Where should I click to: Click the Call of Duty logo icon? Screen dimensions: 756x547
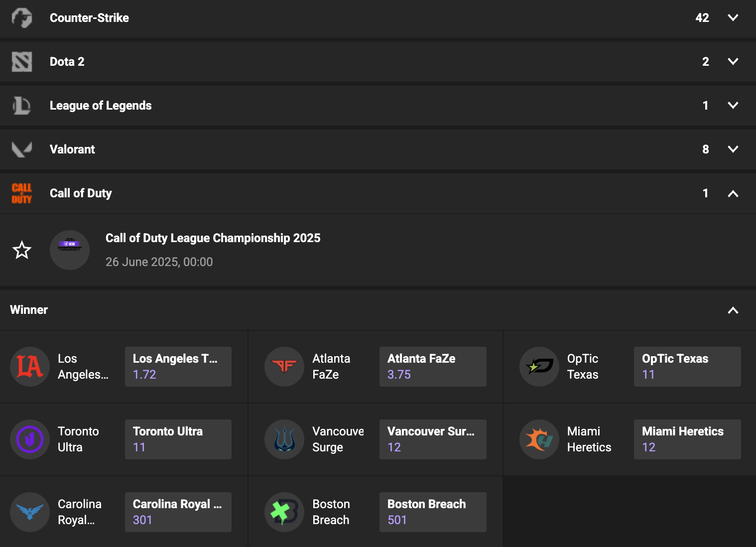tap(22, 193)
